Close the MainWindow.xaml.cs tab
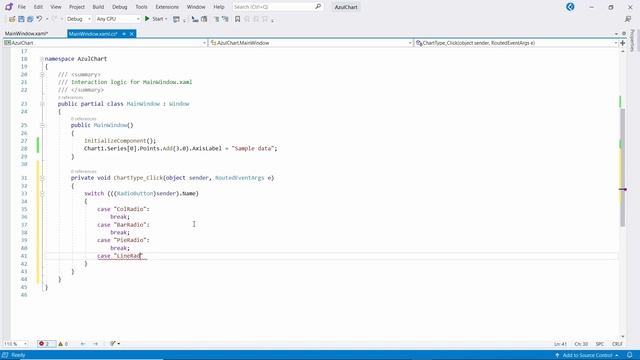 point(131,34)
